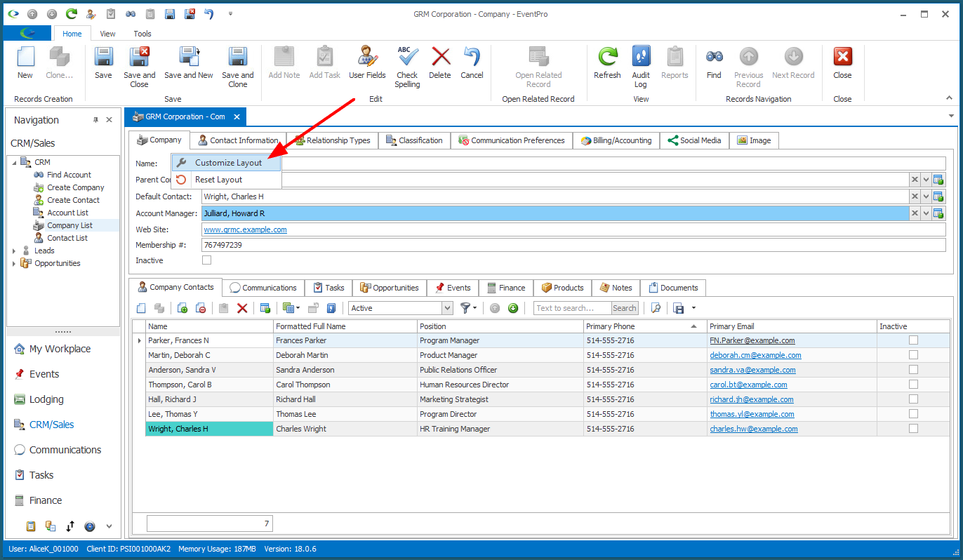
Task: Click the red Close ribbon button
Action: click(x=842, y=63)
